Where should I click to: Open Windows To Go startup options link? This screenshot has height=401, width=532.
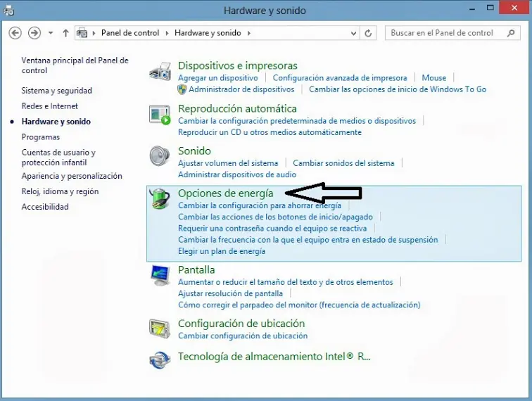point(398,89)
